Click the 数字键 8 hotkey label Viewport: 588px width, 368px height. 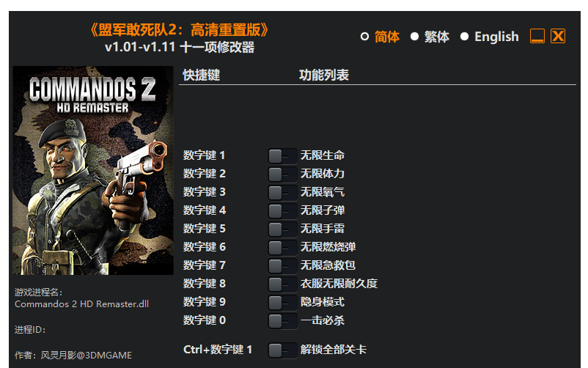tap(204, 284)
